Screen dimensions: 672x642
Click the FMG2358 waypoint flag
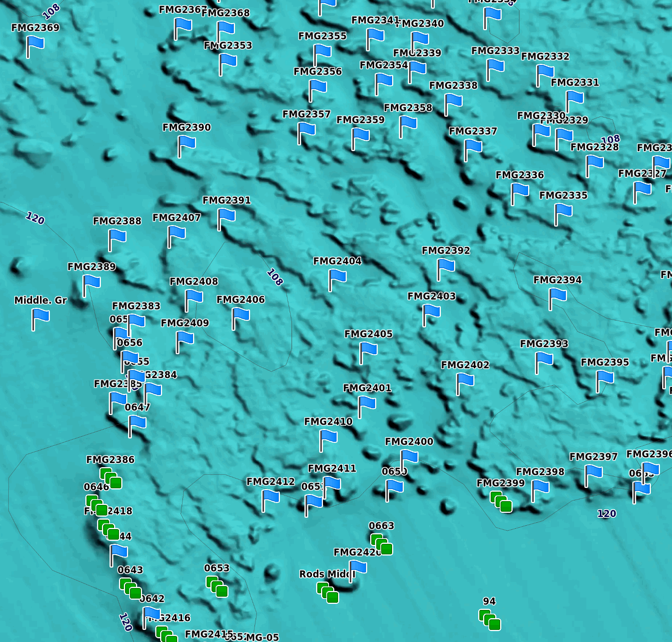pos(408,127)
